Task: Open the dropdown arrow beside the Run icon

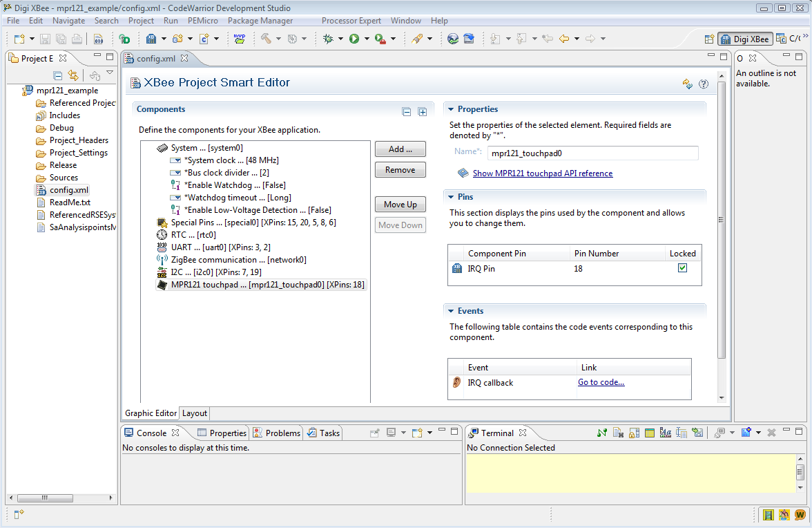Action: tap(367, 39)
